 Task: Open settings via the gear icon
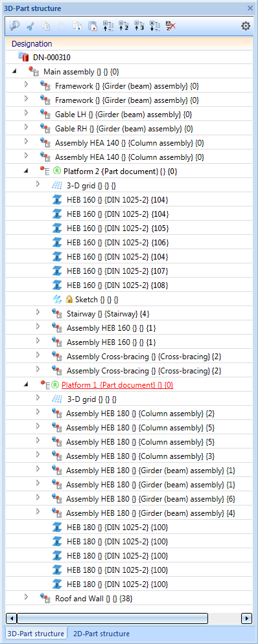[x=246, y=26]
